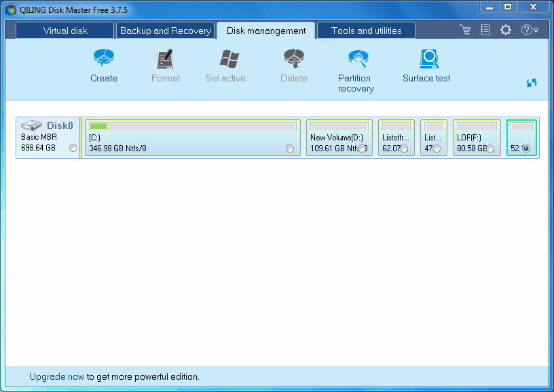Select the 52.1 partition radio button
Image resolution: width=554 pixels, height=392 pixels.
(526, 149)
